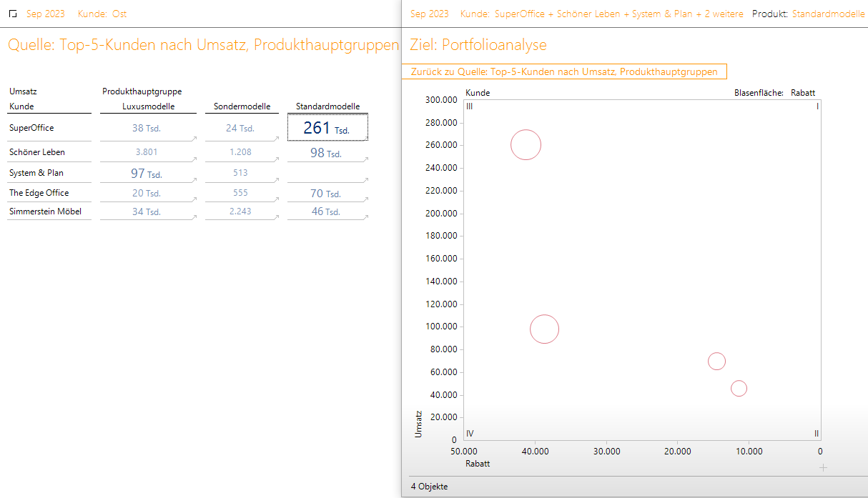Select the 261 Tsd. SuperOffice cell
Screen dimensions: 868x498
click(327, 129)
